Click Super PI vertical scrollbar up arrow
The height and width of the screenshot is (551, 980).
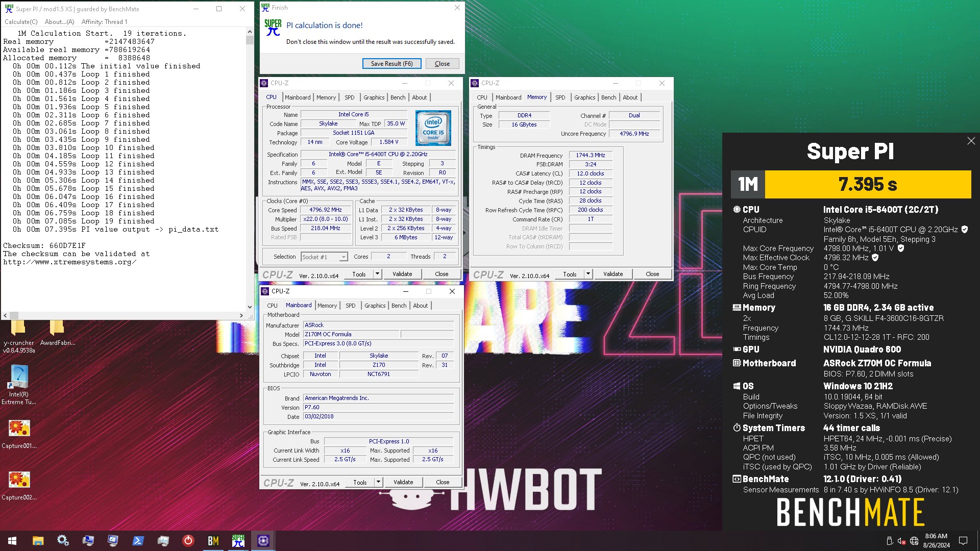pyautogui.click(x=250, y=32)
